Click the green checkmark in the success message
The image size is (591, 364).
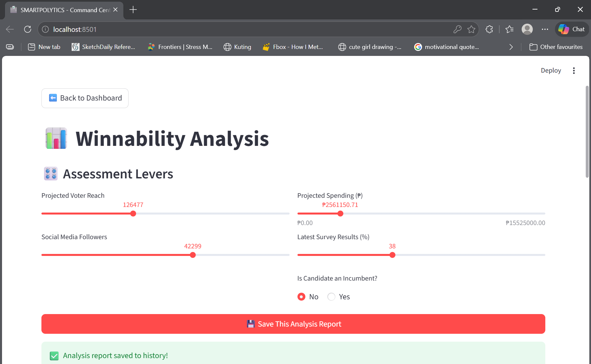54,355
